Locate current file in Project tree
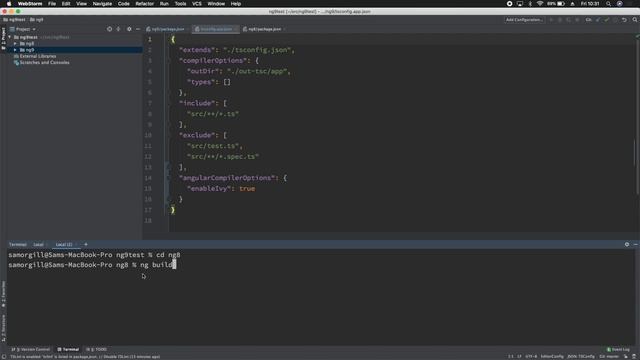 [x=109, y=29]
